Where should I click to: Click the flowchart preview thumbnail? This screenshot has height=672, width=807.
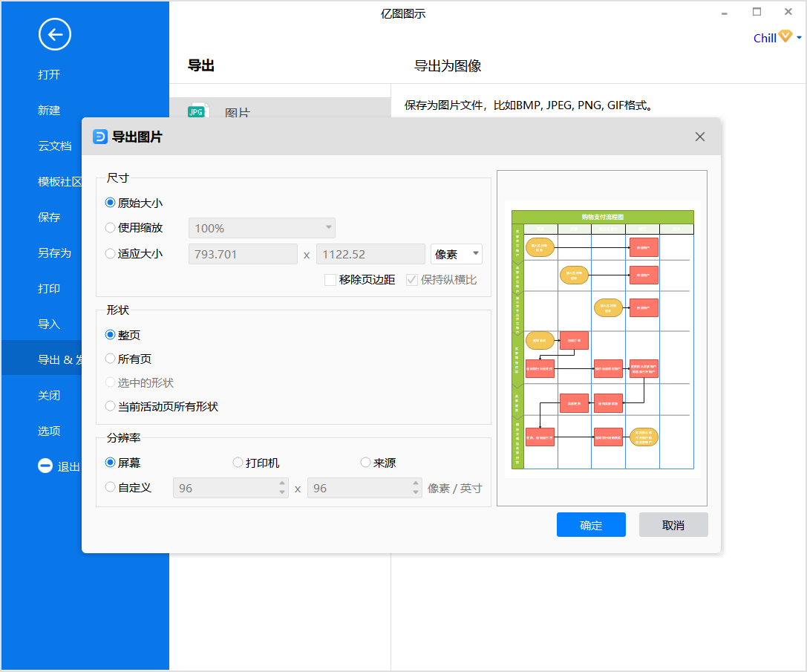(602, 339)
